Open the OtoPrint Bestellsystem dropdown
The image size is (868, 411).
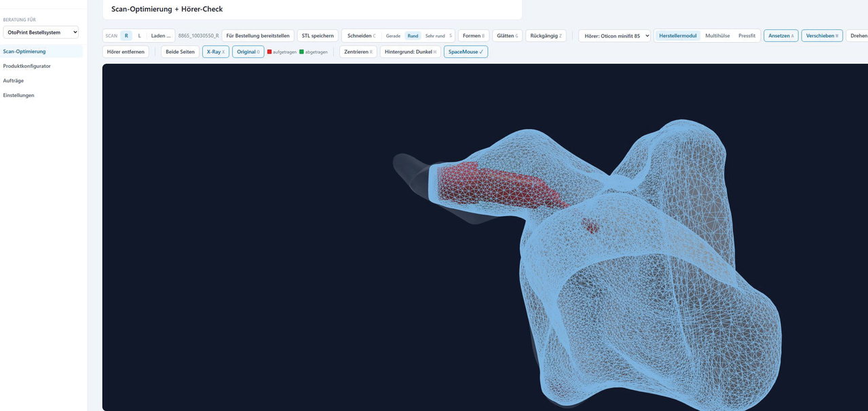pos(41,32)
